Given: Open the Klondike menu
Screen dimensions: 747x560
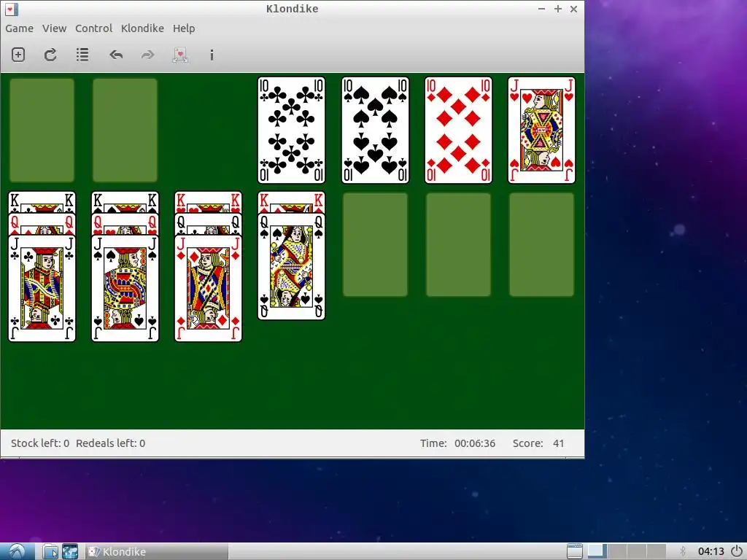Looking at the screenshot, I should click(142, 28).
